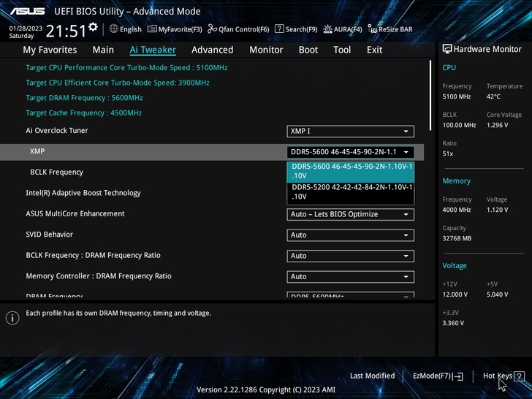Click the Hot Keys question mark icon
532x399 pixels.
coord(519,376)
